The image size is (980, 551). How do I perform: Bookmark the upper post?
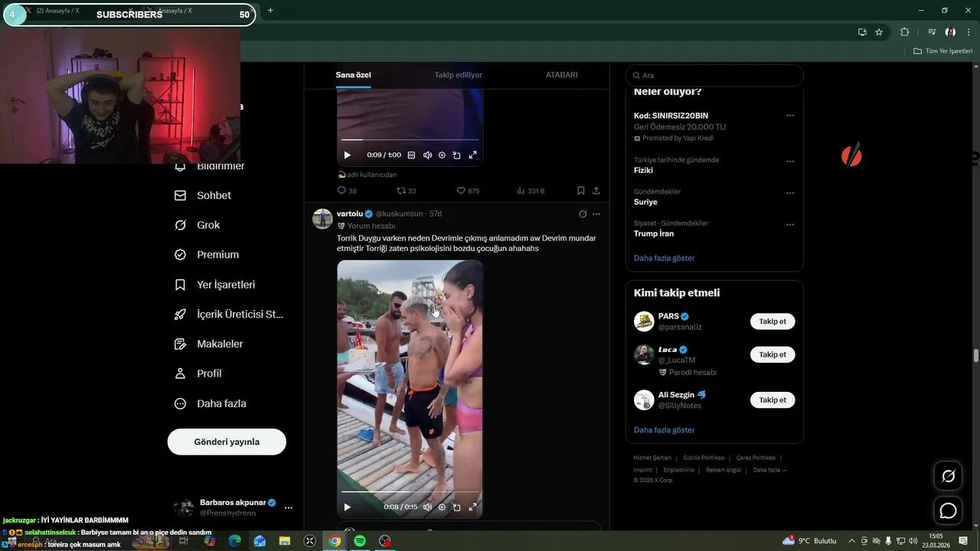[x=580, y=191]
